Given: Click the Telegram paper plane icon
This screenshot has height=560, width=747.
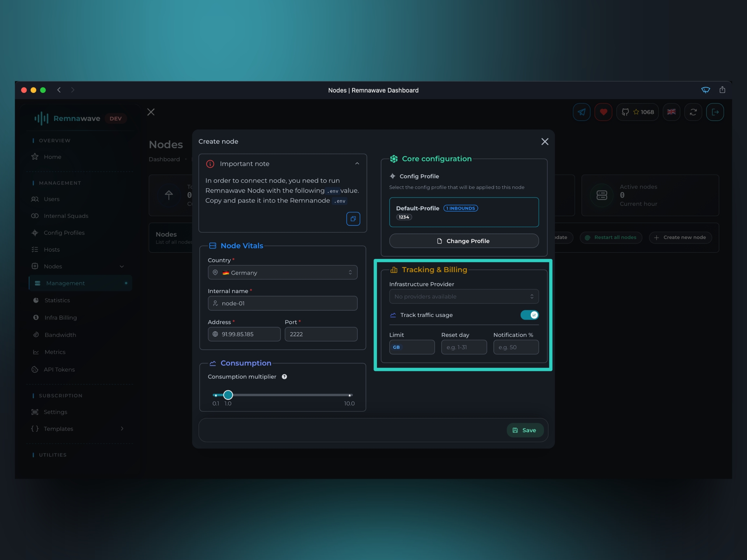Looking at the screenshot, I should point(581,112).
